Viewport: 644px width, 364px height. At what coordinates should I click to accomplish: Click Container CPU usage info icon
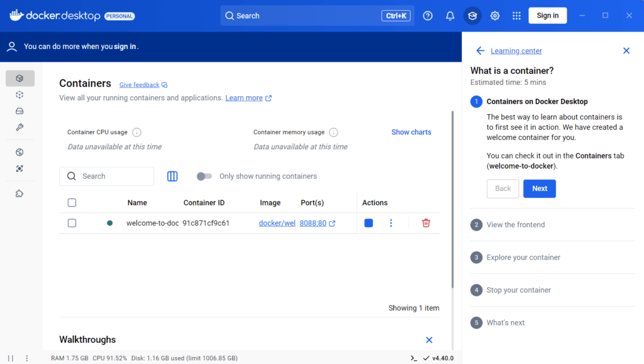pyautogui.click(x=136, y=132)
